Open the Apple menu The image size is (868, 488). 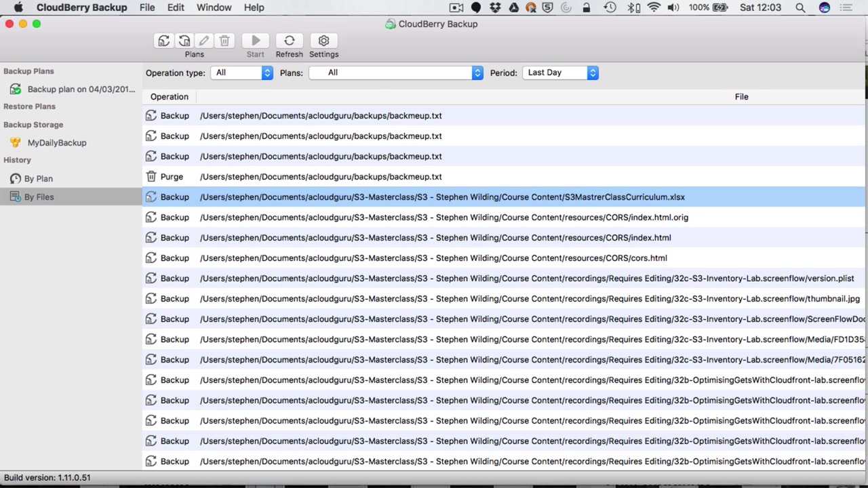coord(18,7)
